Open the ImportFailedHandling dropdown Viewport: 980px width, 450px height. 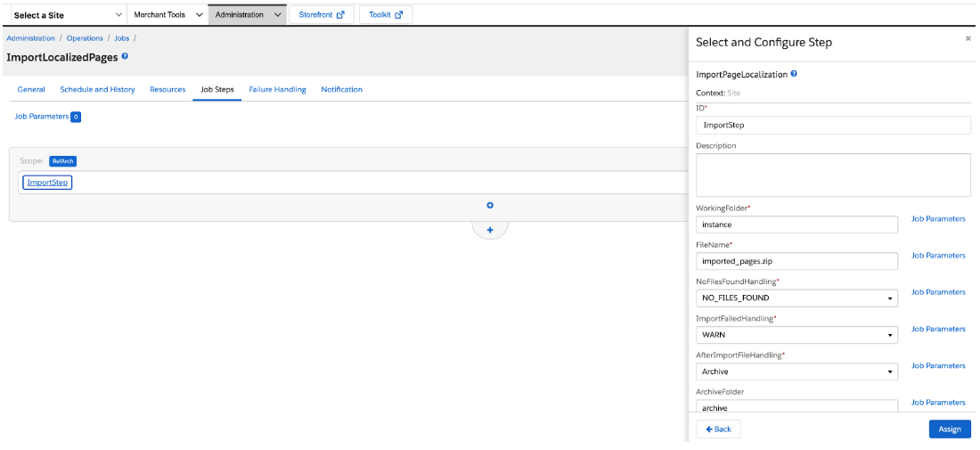click(x=796, y=335)
